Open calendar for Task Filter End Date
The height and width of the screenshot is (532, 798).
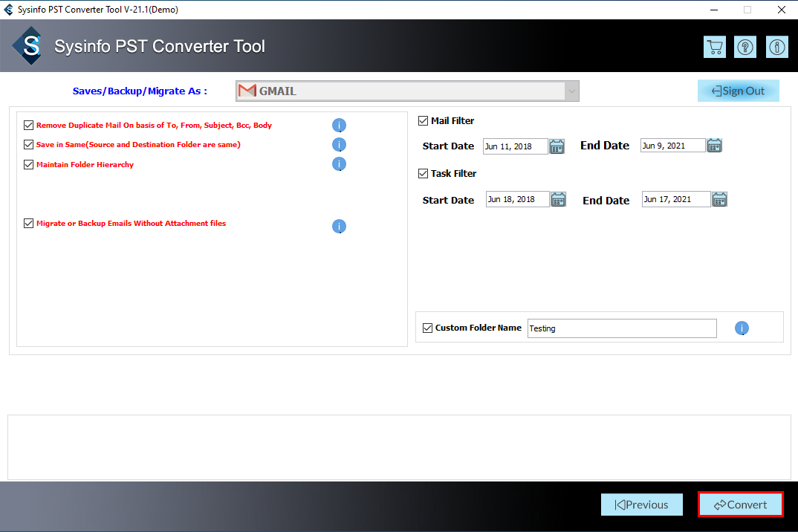pyautogui.click(x=720, y=200)
